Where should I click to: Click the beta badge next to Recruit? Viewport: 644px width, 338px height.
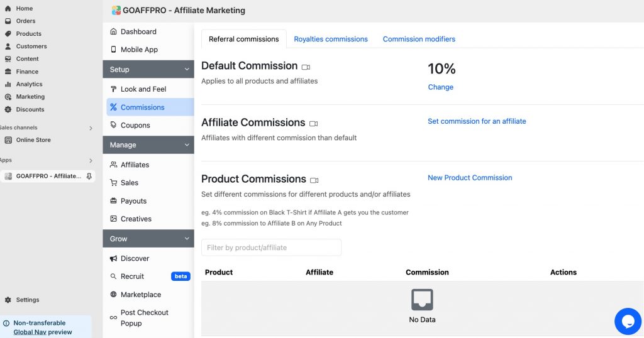tap(180, 276)
